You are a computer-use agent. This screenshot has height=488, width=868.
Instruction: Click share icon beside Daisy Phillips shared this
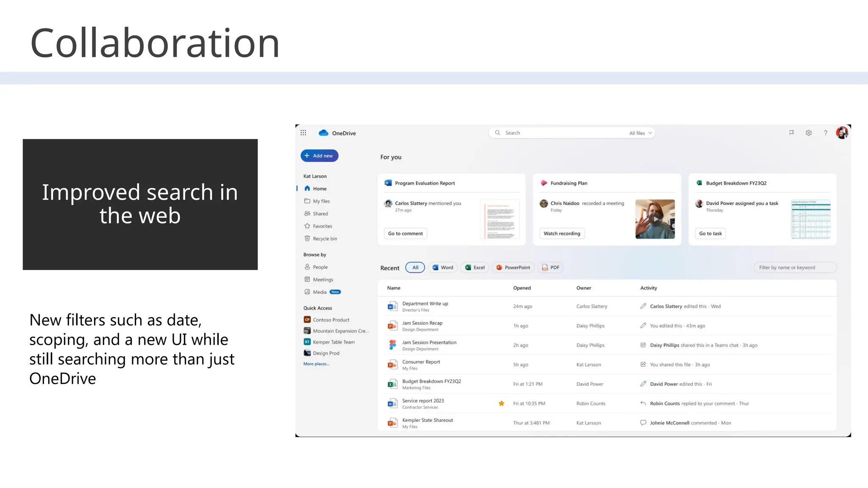[643, 345]
